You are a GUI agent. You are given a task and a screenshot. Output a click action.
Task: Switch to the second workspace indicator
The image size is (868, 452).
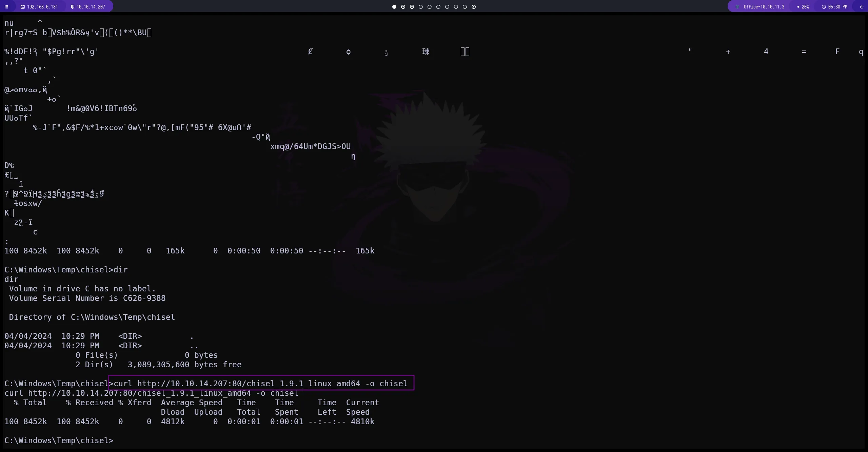pyautogui.click(x=403, y=7)
